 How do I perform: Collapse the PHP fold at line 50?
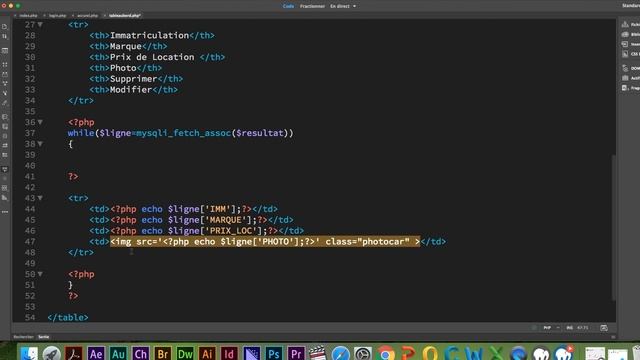click(x=40, y=274)
